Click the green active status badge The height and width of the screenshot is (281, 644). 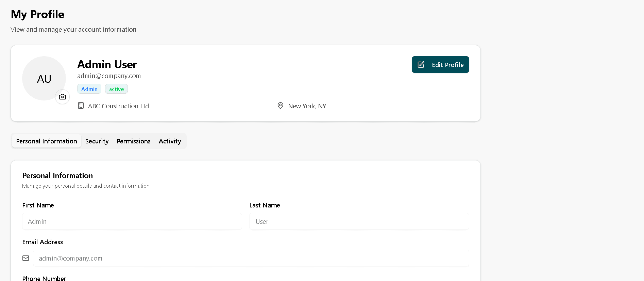(116, 89)
